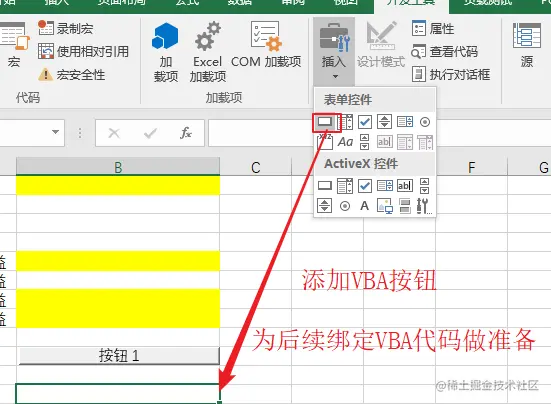Select the form control Option Button
Image resolution: width=551 pixels, height=404 pixels.
(x=425, y=122)
